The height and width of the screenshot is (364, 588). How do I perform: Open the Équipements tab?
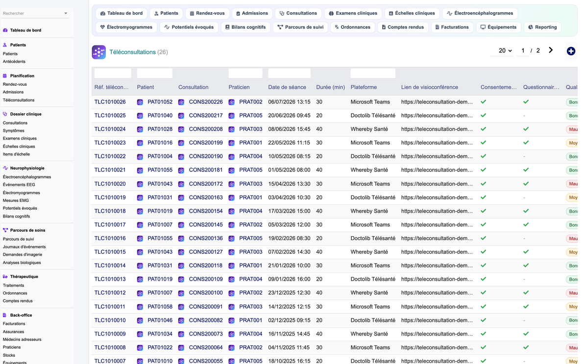click(498, 27)
